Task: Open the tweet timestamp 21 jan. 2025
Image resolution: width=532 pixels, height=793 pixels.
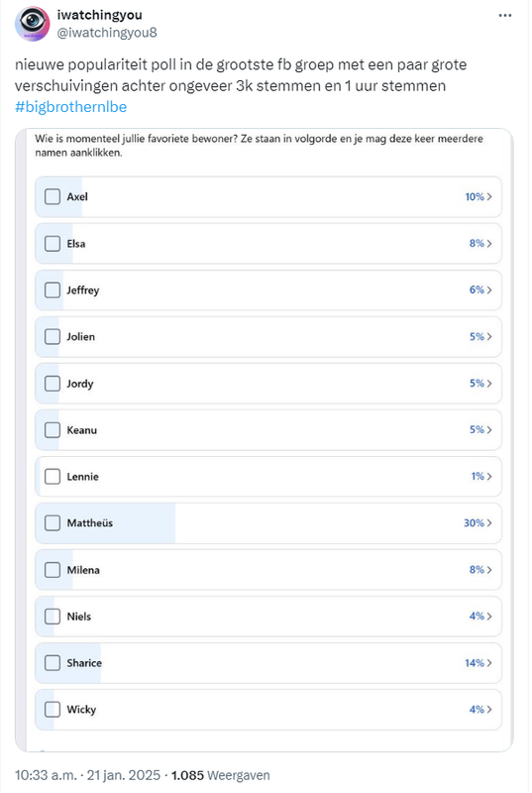Action: point(87,775)
